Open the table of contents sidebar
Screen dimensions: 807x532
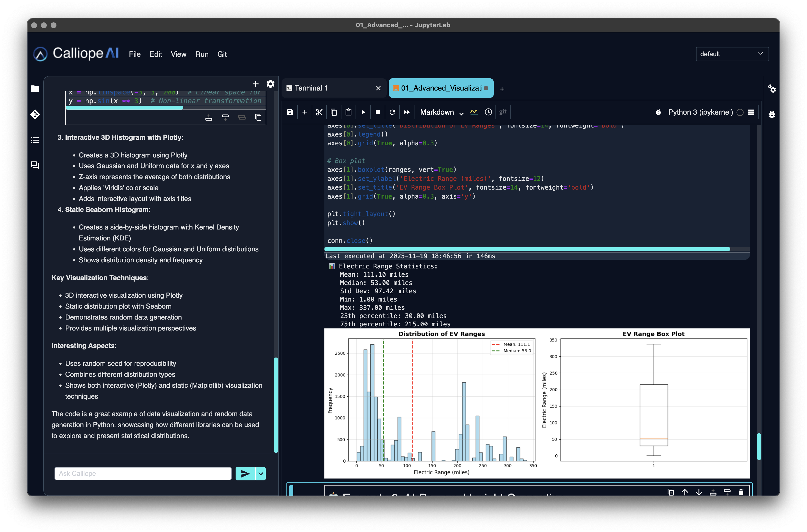click(x=35, y=140)
